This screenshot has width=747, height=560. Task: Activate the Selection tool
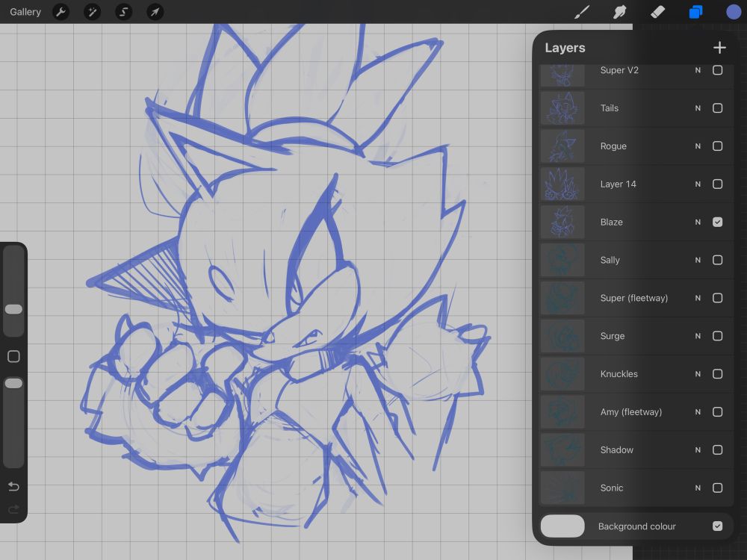click(124, 12)
